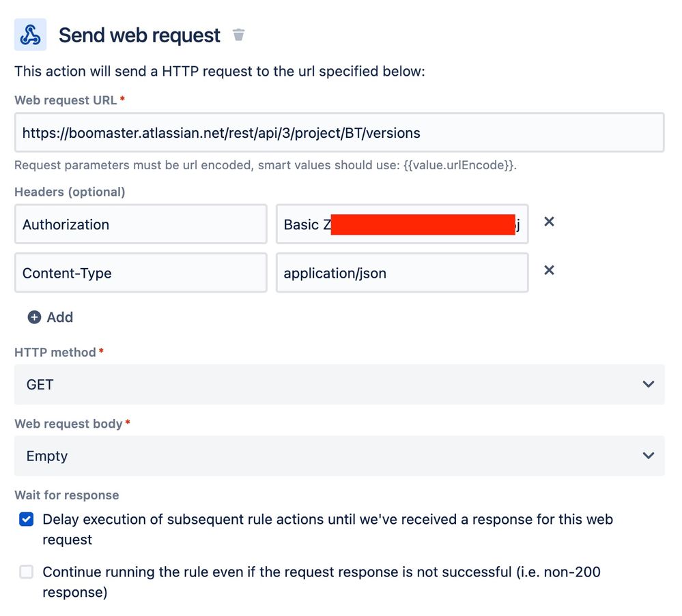Screen dimensions: 682x616
Task: Remove the Content-Type header using its X icon
Action: point(549,270)
